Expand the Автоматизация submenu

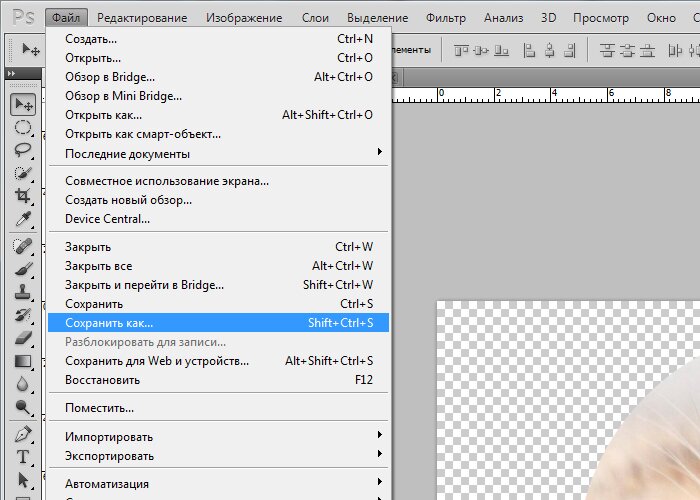[218, 483]
